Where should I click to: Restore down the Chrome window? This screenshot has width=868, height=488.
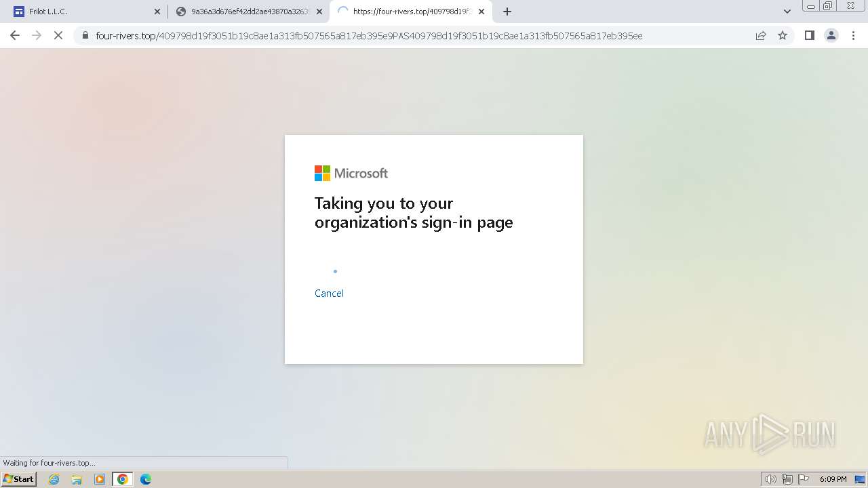828,6
